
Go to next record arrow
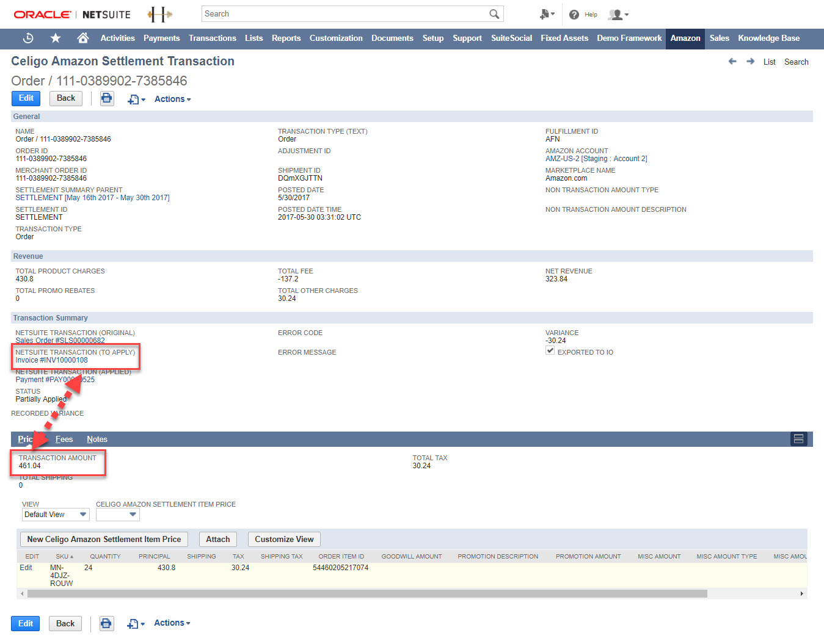click(x=750, y=62)
